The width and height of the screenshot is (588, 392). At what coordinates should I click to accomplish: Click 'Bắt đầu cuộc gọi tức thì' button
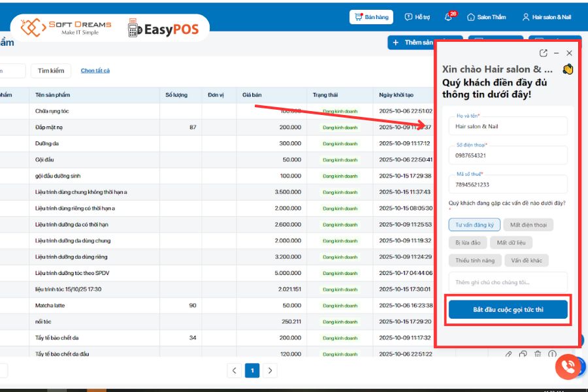[x=508, y=310]
